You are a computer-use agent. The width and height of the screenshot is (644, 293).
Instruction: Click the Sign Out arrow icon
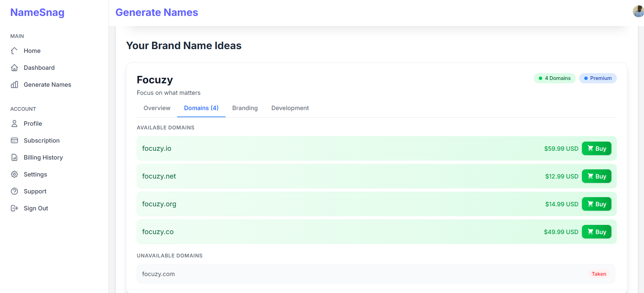coord(14,208)
